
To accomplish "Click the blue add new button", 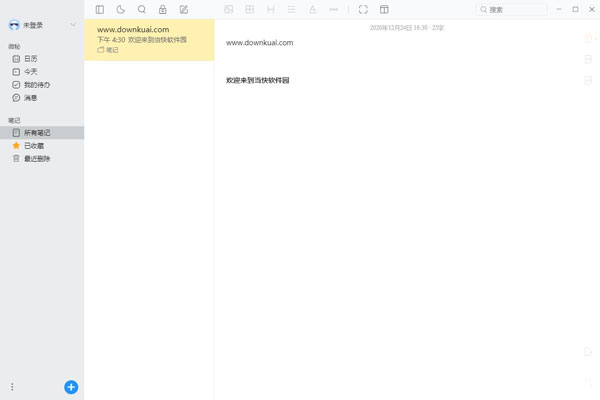I will tap(71, 387).
